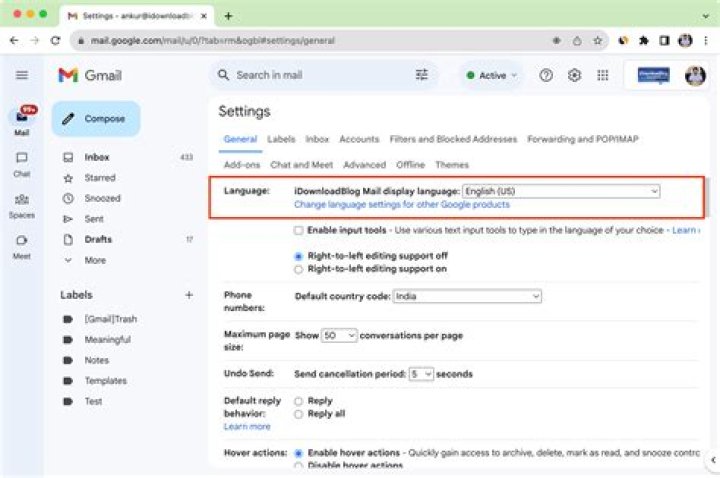Toggle Chrome side panel icon
The width and height of the screenshot is (720, 478).
click(x=664, y=40)
